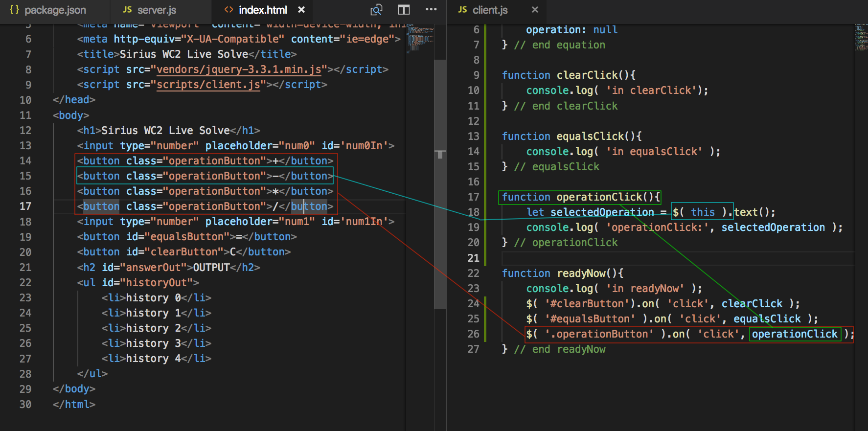Image resolution: width=868 pixels, height=431 pixels.
Task: Click the history 4 list item
Action: (157, 359)
